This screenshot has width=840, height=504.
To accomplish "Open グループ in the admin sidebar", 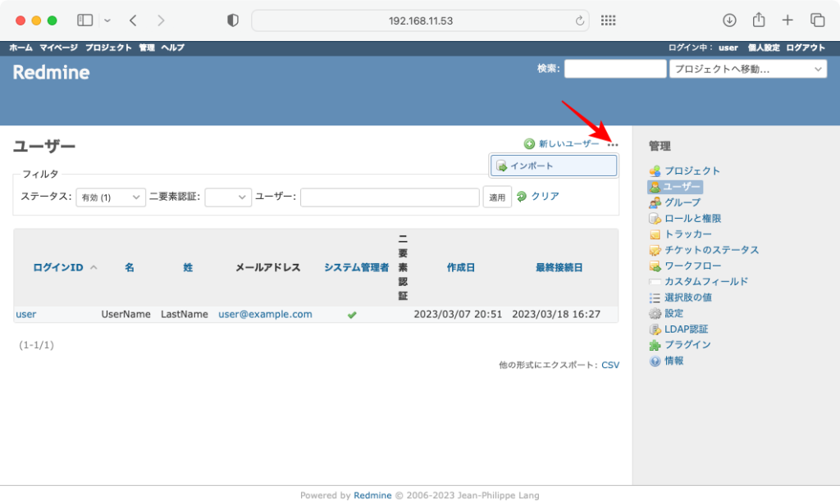I will tap(682, 202).
